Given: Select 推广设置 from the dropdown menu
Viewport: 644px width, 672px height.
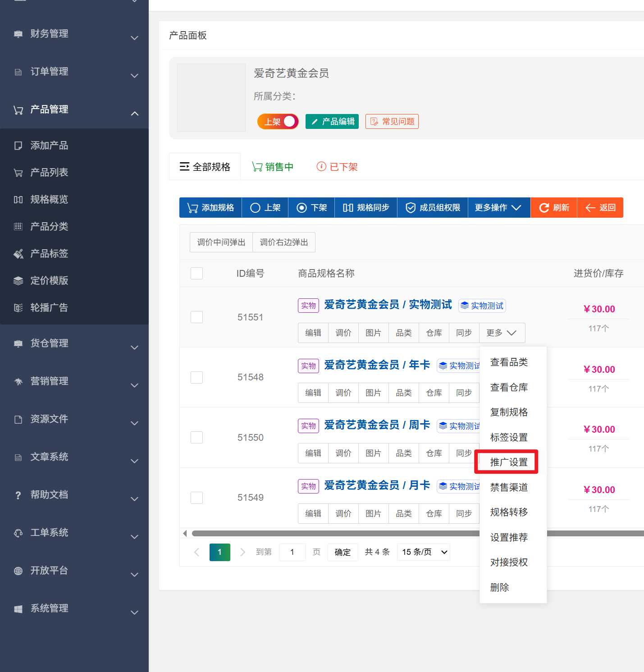Looking at the screenshot, I should tap(508, 462).
